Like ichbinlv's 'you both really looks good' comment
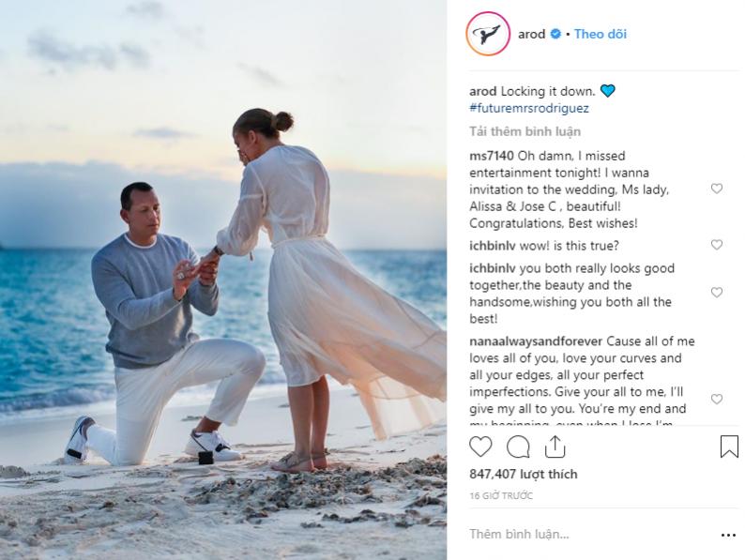The width and height of the screenshot is (745, 560). 717,292
